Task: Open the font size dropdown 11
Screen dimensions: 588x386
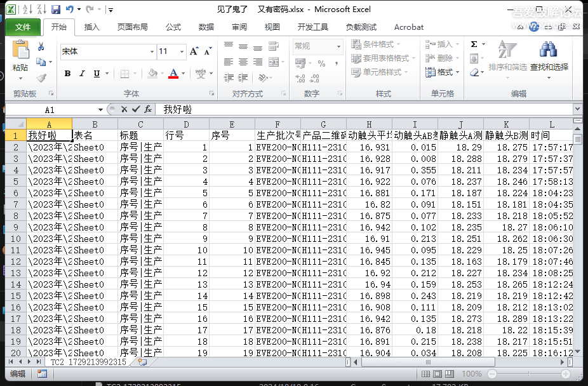Action: (182, 51)
